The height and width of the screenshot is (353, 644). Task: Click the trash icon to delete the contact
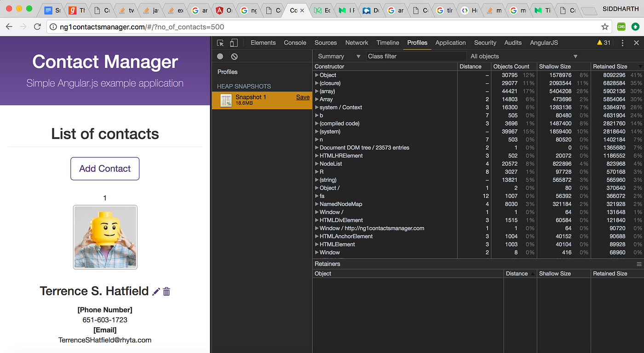coord(167,291)
